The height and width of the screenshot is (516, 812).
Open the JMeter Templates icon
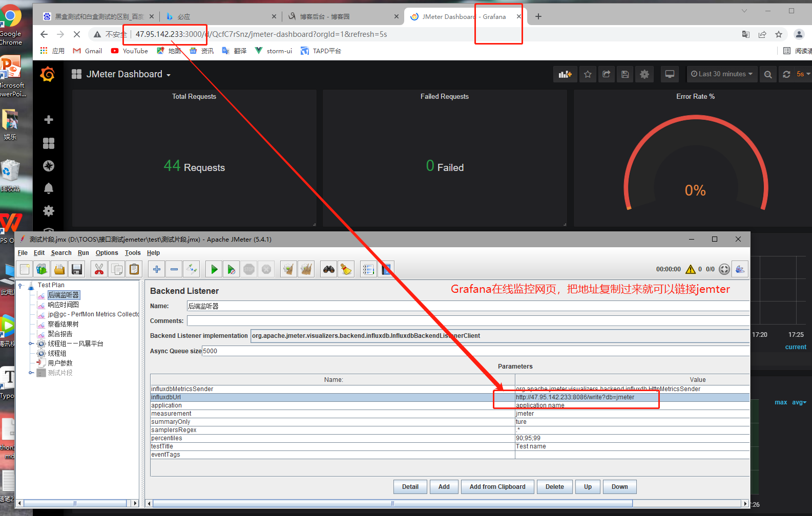coord(42,269)
